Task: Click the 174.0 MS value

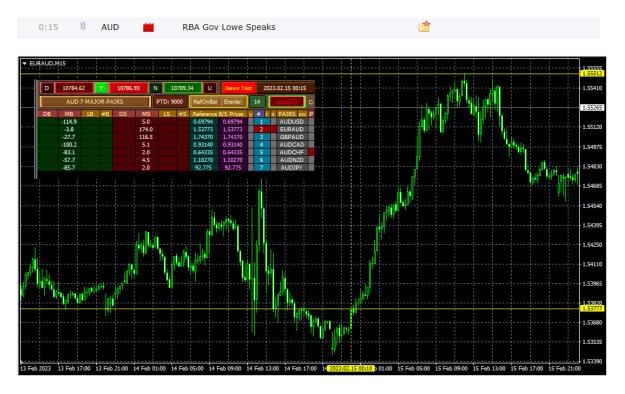Action: 146,129
